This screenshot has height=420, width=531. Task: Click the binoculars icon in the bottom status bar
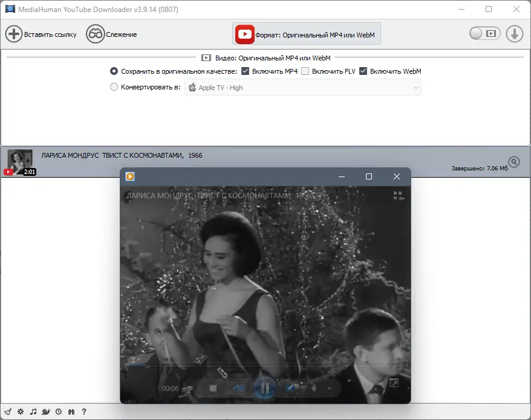tap(71, 412)
